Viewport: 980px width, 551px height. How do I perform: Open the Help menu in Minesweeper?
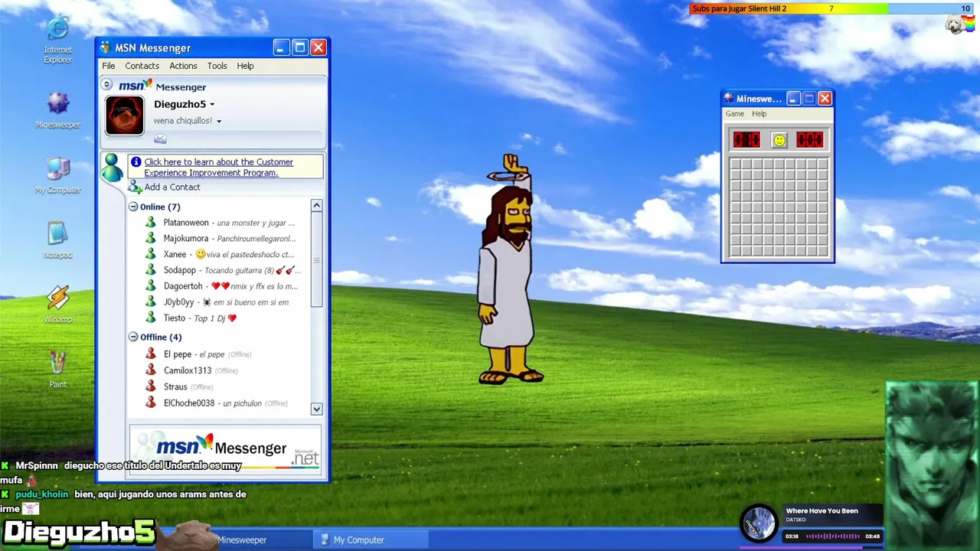tap(759, 114)
